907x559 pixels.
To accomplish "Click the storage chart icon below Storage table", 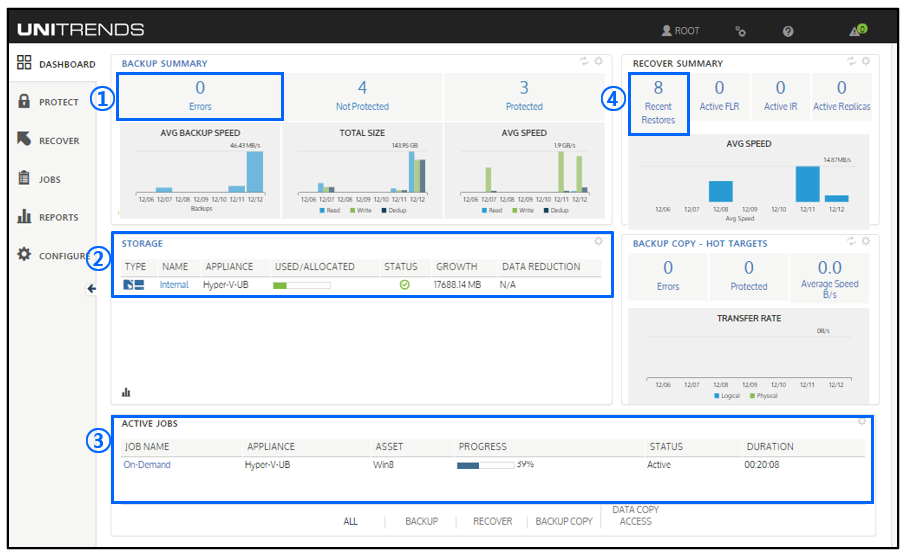I will tap(126, 392).
